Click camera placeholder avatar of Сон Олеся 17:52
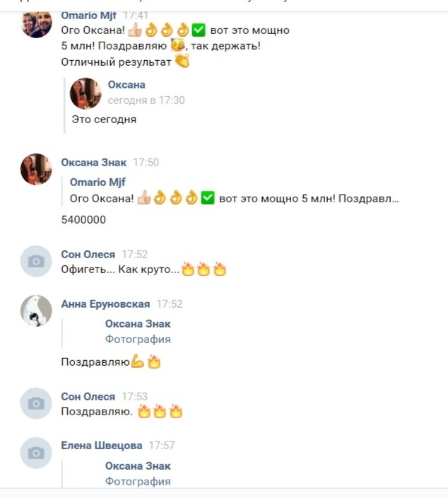Viewport: 448px width, 498px height. point(36,261)
